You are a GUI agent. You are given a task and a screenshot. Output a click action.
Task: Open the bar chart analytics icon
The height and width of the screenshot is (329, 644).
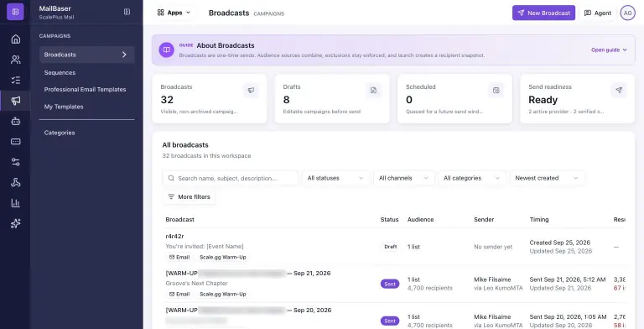coord(16,203)
